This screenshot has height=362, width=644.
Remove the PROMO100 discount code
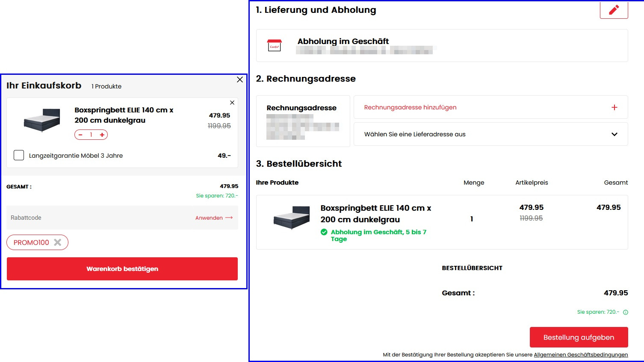[58, 242]
